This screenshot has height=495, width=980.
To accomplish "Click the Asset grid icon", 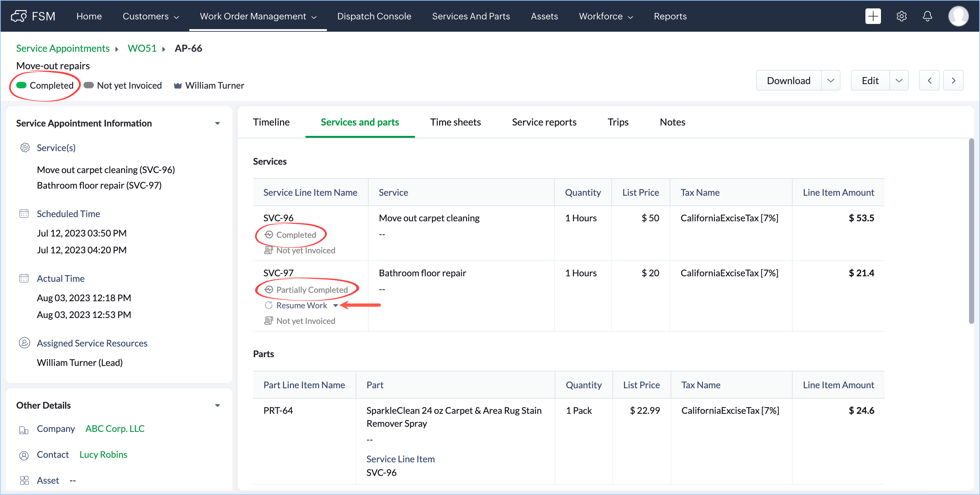I will (24, 480).
